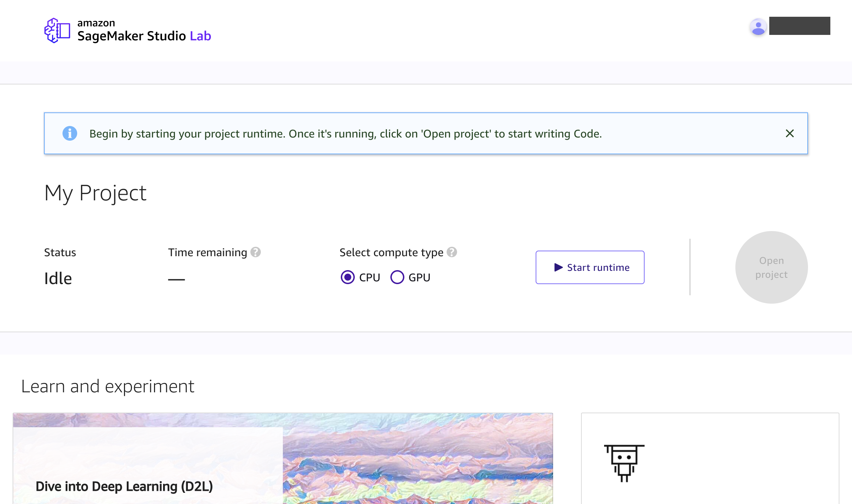The image size is (852, 504).
Task: Click the info icon in the notification banner
Action: coord(69,133)
